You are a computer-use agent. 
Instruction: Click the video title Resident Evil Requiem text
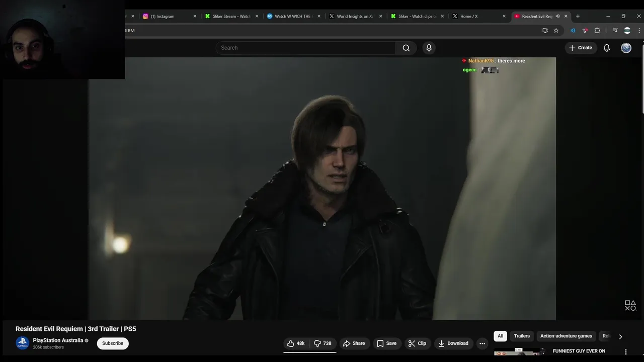click(76, 329)
